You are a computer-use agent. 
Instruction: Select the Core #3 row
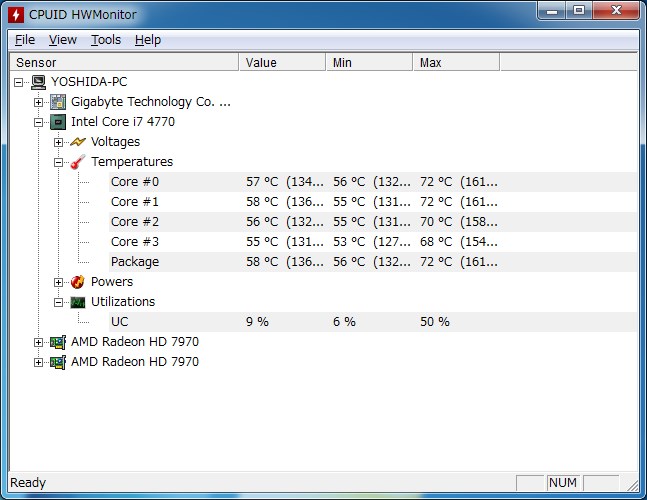[372, 242]
